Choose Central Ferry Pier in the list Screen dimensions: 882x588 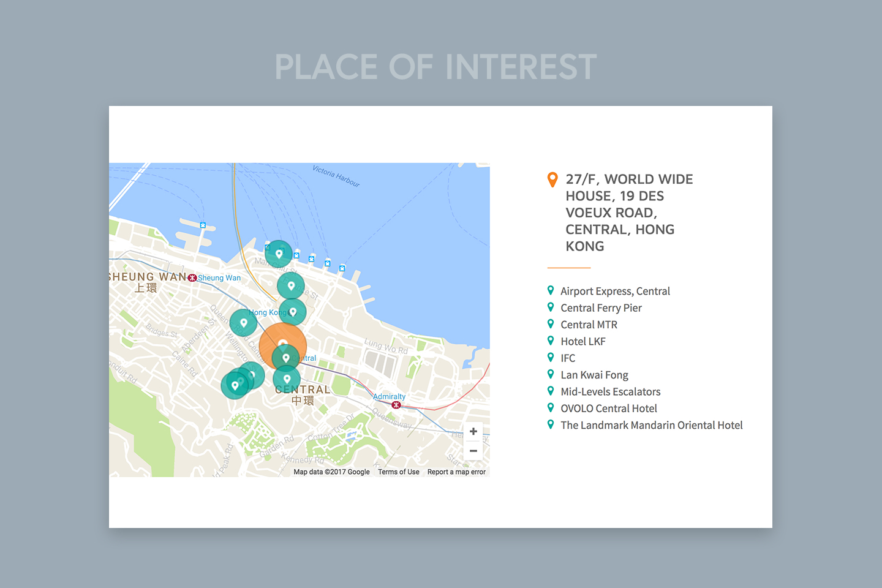point(601,307)
